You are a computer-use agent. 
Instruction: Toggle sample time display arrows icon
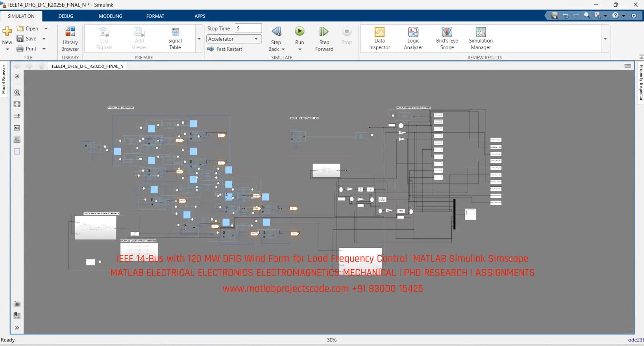coord(17,116)
